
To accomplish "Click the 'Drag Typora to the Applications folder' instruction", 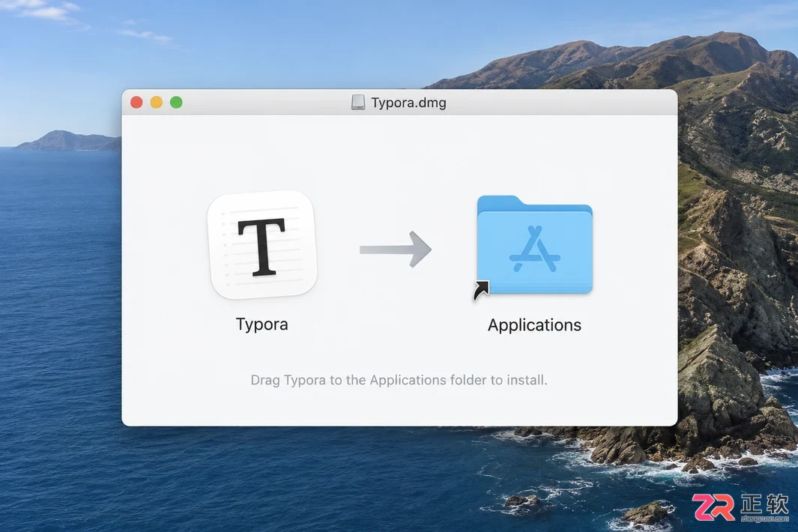I will [399, 381].
